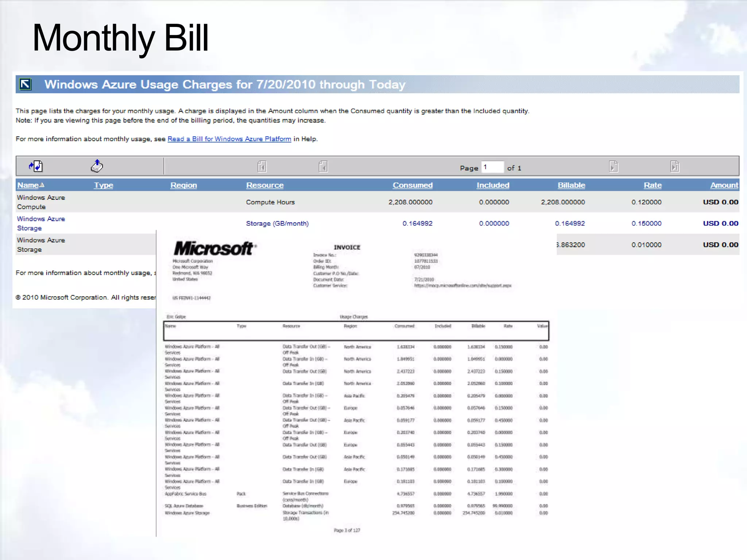The image size is (747, 560).
Task: Sort by Rate column header
Action: tap(653, 185)
